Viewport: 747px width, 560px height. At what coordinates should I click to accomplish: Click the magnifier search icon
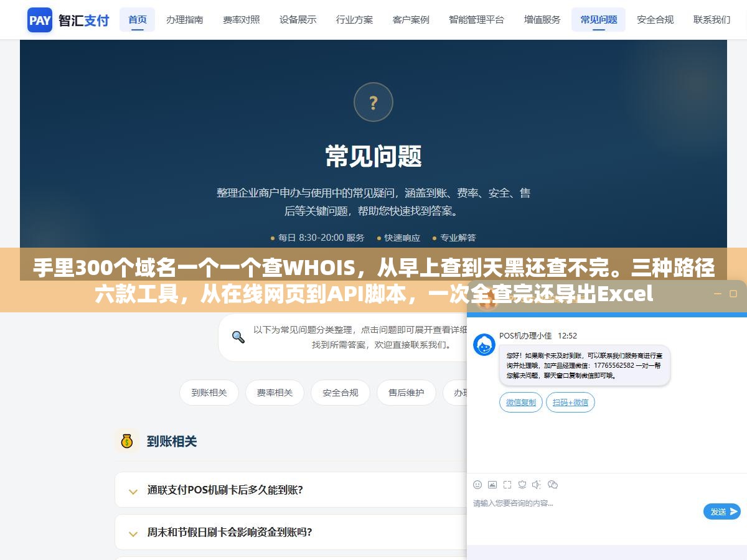point(238,337)
